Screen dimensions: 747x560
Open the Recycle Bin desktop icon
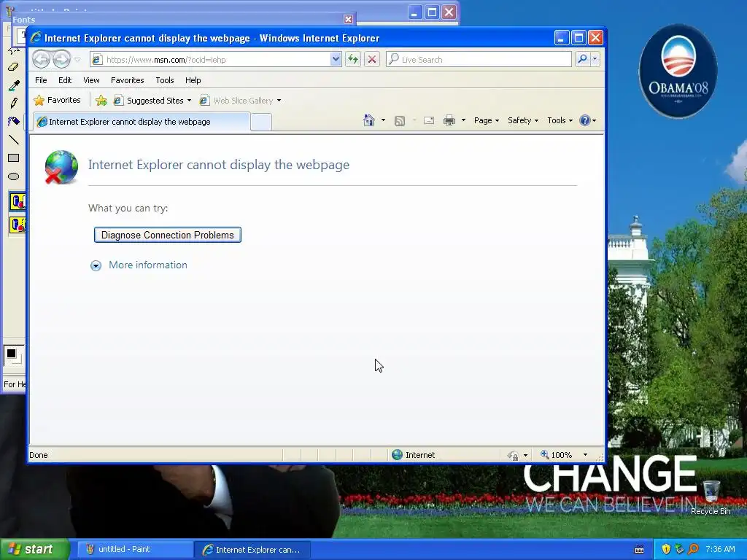[711, 497]
